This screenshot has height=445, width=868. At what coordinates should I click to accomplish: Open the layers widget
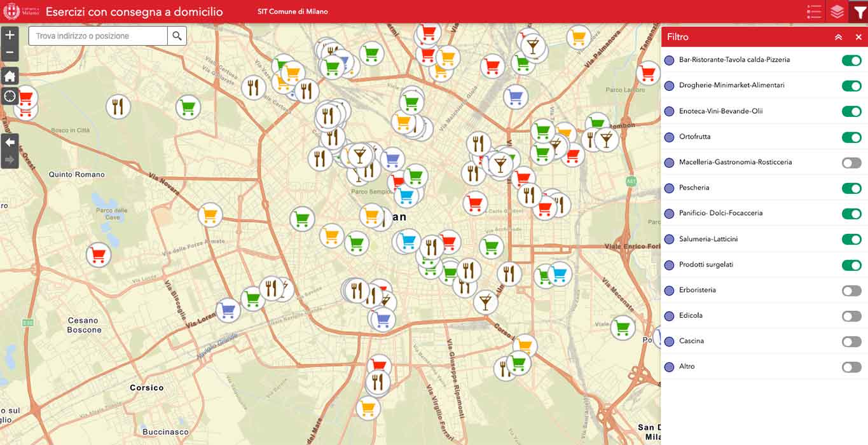[837, 11]
